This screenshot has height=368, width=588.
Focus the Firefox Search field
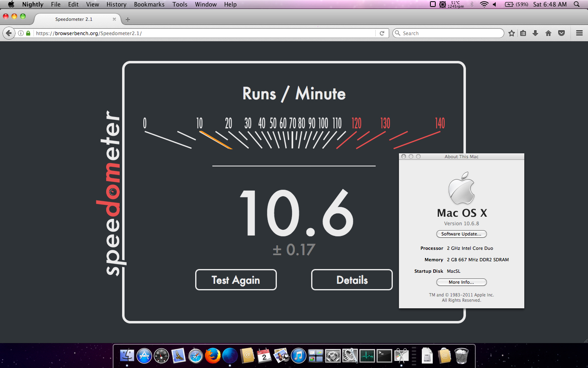click(x=448, y=33)
